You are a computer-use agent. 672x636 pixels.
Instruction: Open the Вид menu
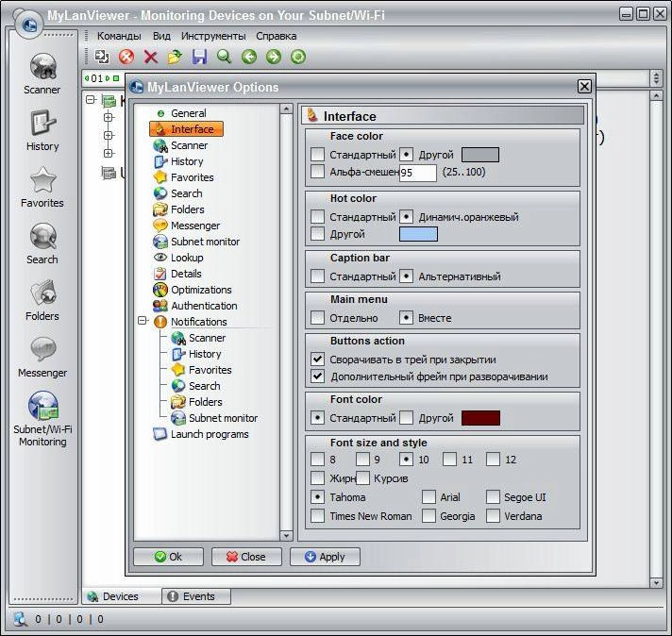pos(161,36)
